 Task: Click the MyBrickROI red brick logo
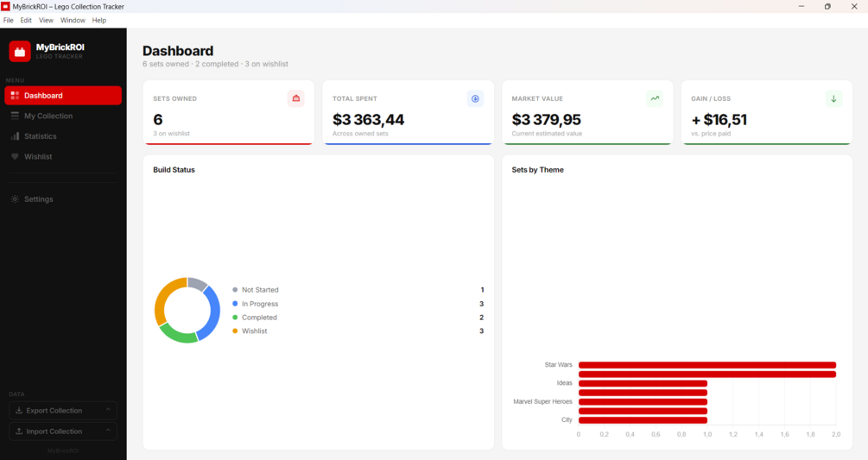19,52
